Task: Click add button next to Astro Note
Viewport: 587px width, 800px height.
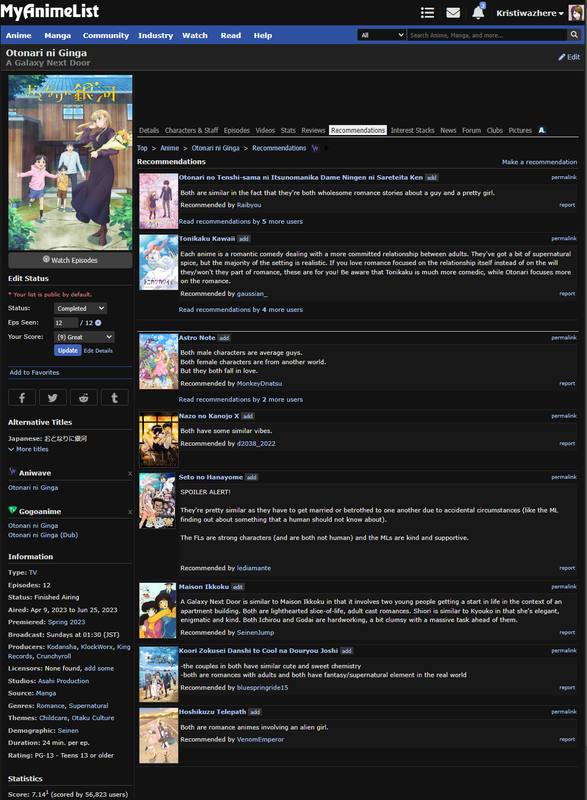Action: coord(224,338)
